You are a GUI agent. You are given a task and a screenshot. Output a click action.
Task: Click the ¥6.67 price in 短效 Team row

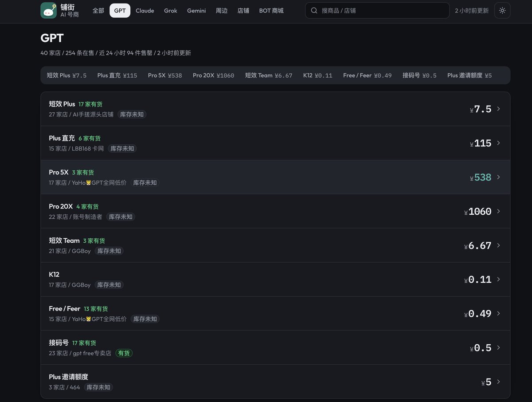click(x=477, y=246)
